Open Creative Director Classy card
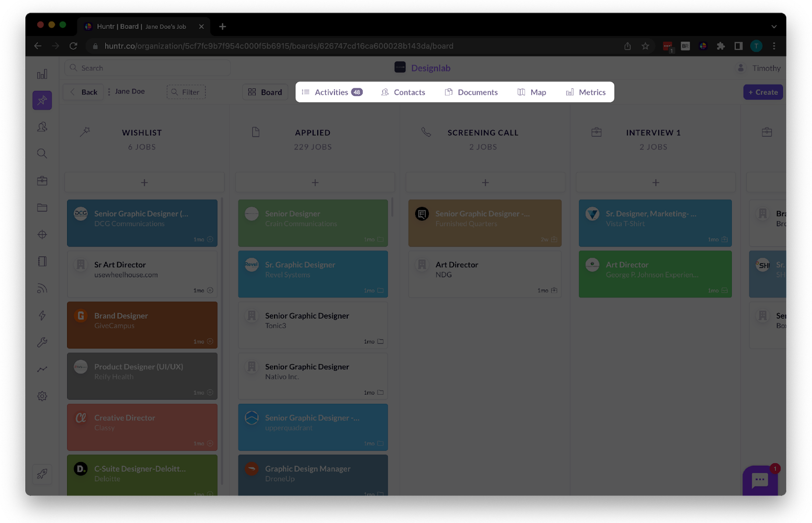Image resolution: width=812 pixels, height=523 pixels. coord(142,427)
